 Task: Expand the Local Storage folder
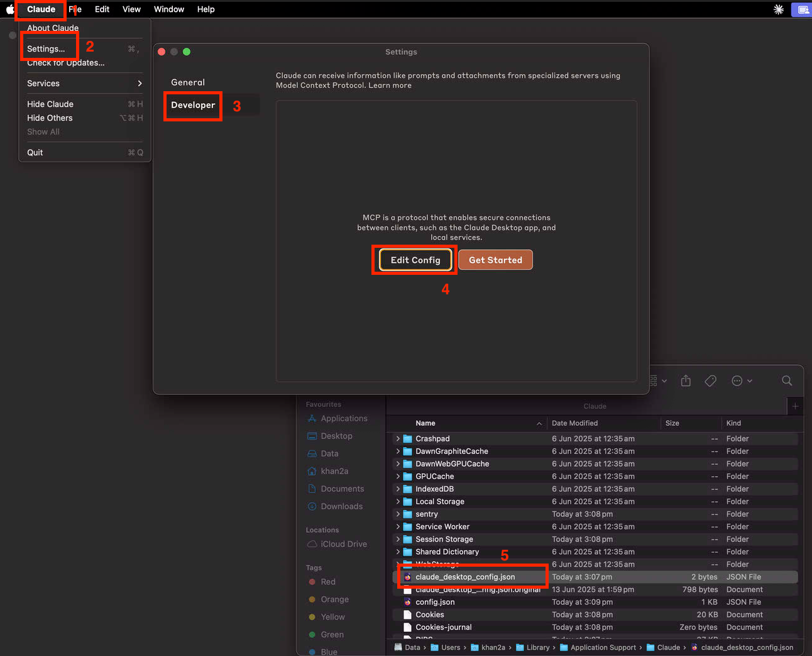tap(398, 501)
